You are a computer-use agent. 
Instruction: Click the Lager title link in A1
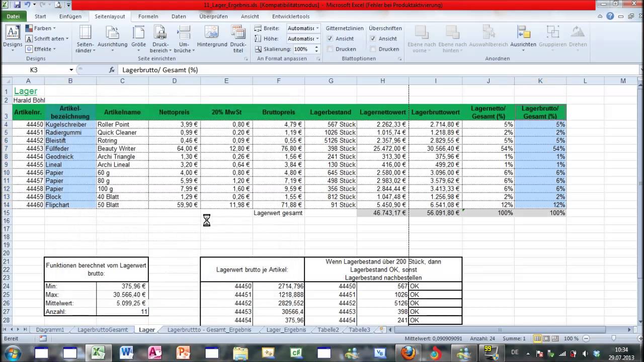click(25, 91)
